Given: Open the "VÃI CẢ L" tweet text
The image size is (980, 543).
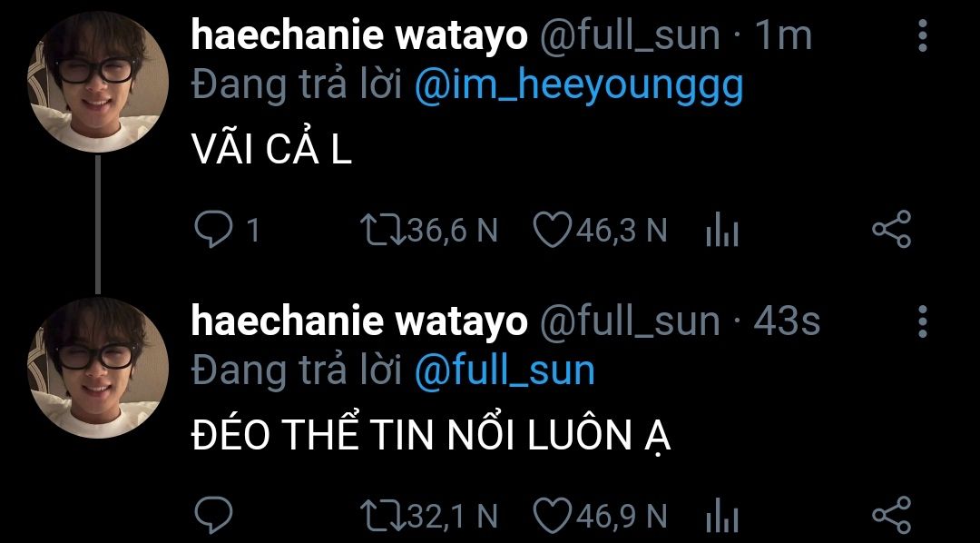Looking at the screenshot, I should click(272, 153).
